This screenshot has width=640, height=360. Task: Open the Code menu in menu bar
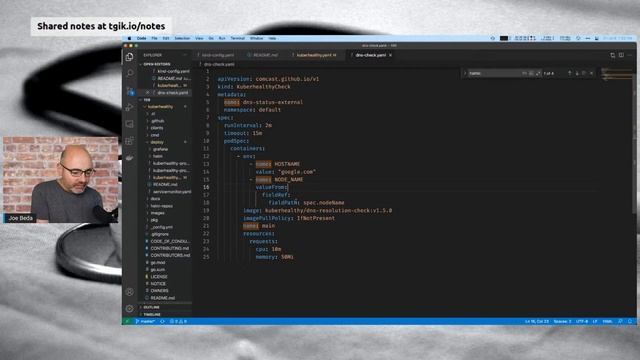(141, 38)
